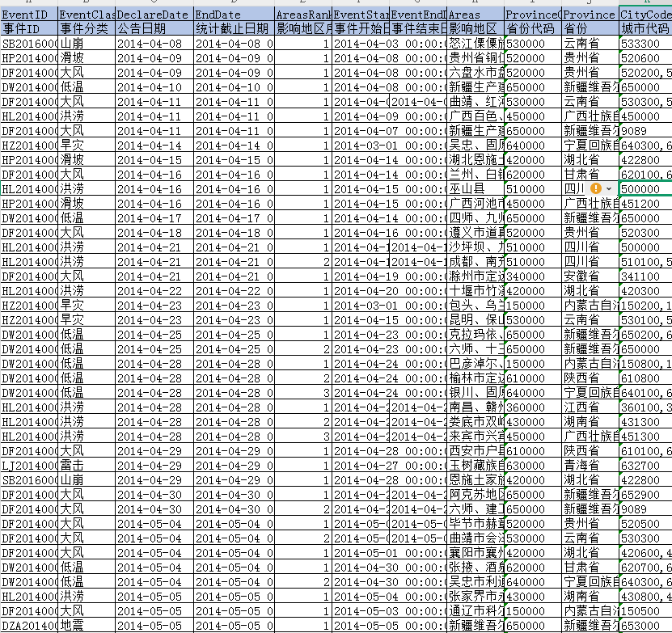Click the EndDate column header cell
The width and height of the screenshot is (672, 633).
(233, 15)
